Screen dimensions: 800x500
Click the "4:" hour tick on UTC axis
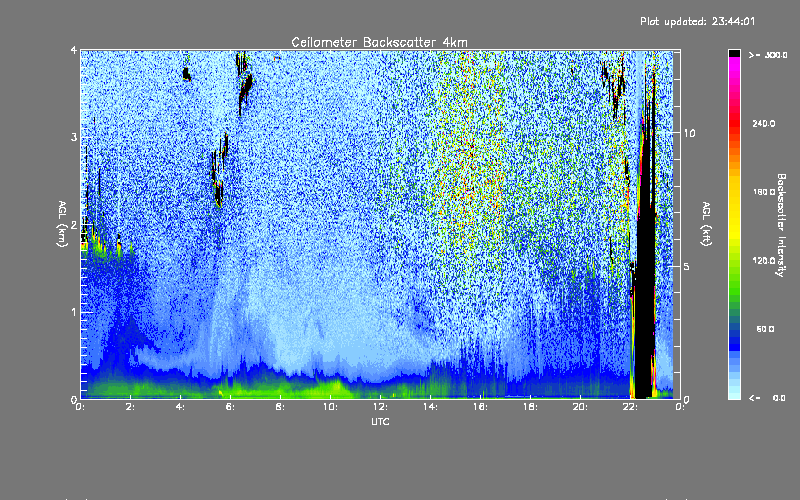180,407
